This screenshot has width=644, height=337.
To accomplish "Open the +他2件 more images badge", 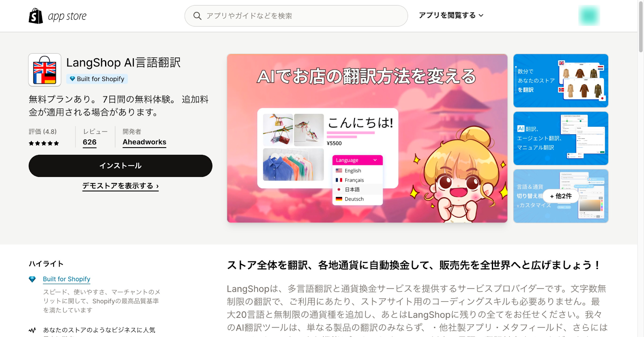I will click(561, 196).
